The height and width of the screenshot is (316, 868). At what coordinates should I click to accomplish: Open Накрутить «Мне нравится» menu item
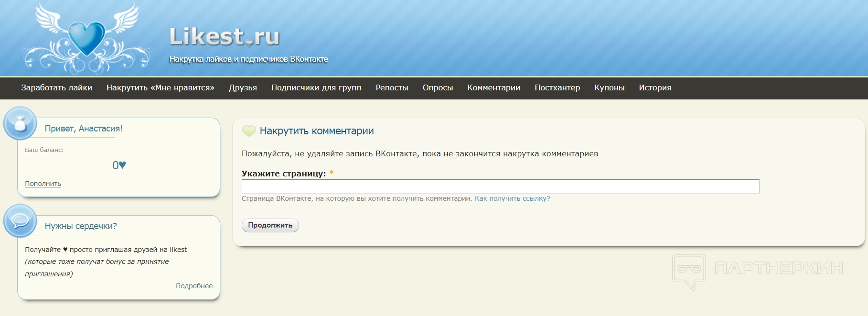(x=161, y=87)
